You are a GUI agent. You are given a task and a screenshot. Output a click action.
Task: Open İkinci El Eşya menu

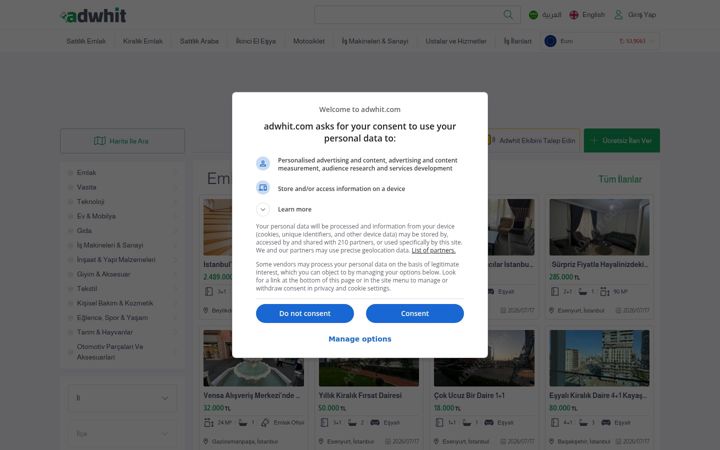coord(256,41)
